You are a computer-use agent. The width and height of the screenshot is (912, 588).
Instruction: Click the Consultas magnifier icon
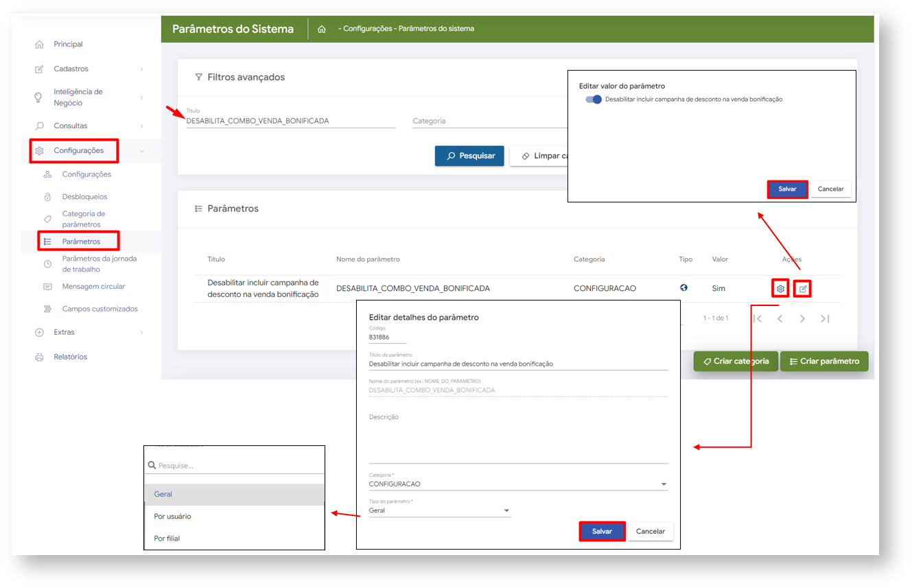(x=39, y=126)
